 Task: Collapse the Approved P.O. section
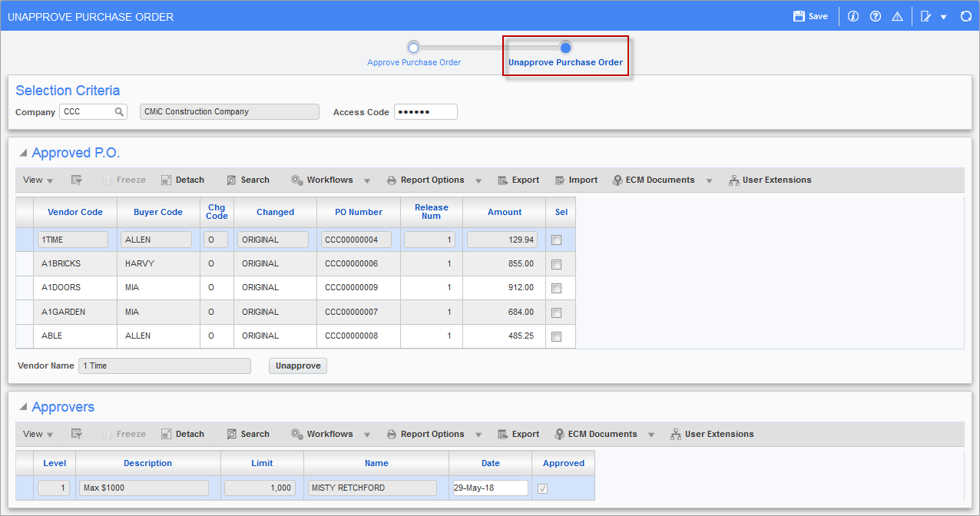point(22,153)
